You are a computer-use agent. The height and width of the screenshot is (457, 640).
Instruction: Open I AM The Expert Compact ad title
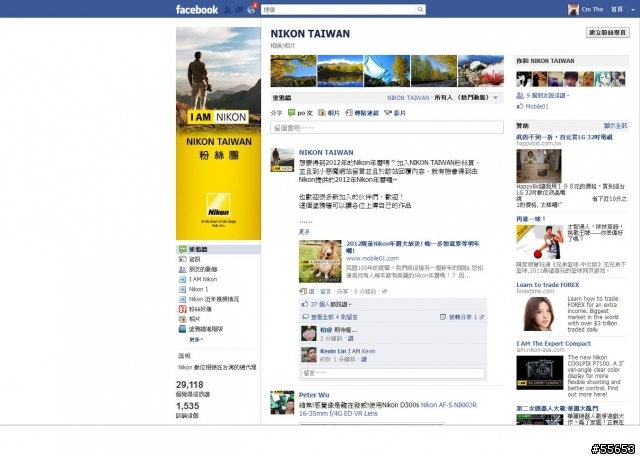(553, 344)
